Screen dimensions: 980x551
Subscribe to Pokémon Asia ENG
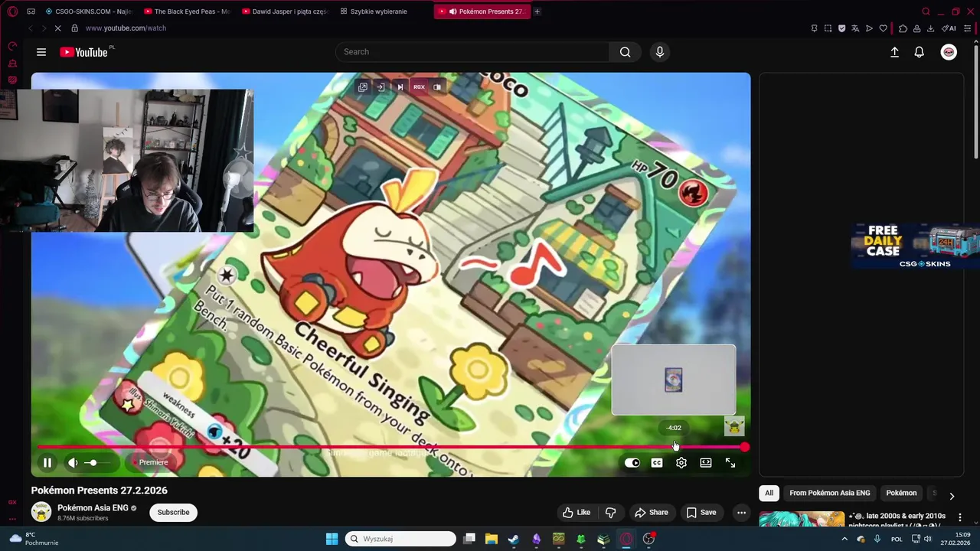[x=174, y=512]
